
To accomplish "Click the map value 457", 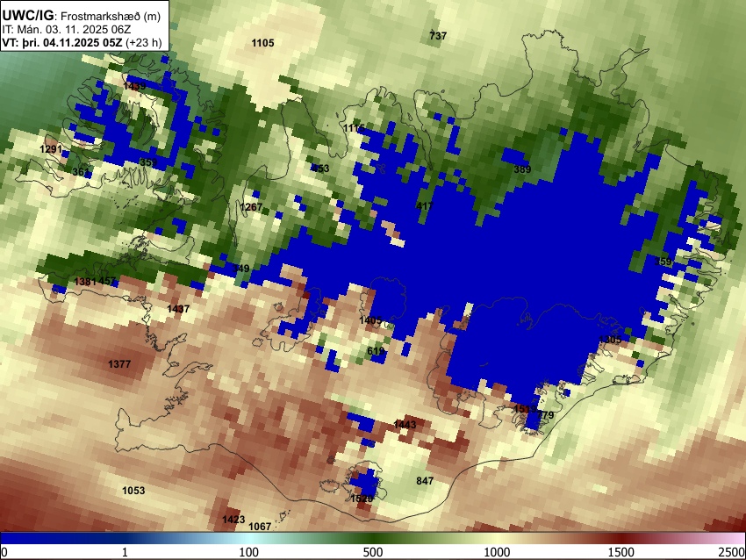I will [107, 281].
